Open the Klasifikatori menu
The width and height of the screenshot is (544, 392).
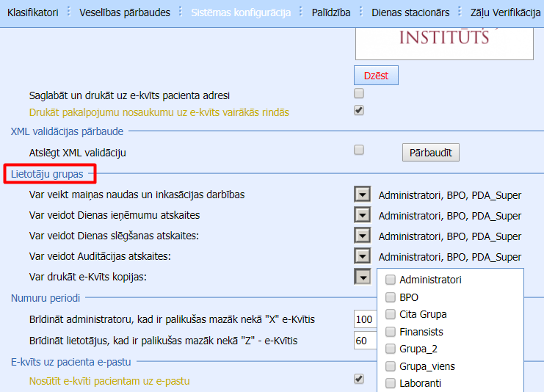tap(32, 12)
